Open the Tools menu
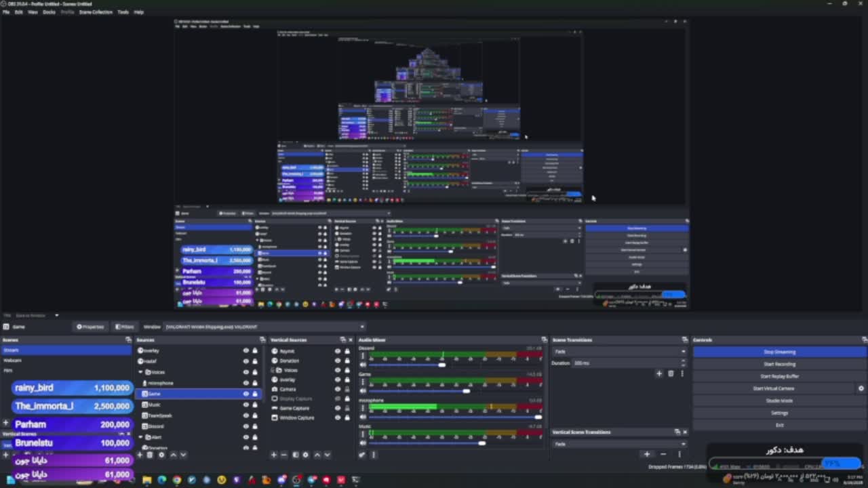 point(123,12)
